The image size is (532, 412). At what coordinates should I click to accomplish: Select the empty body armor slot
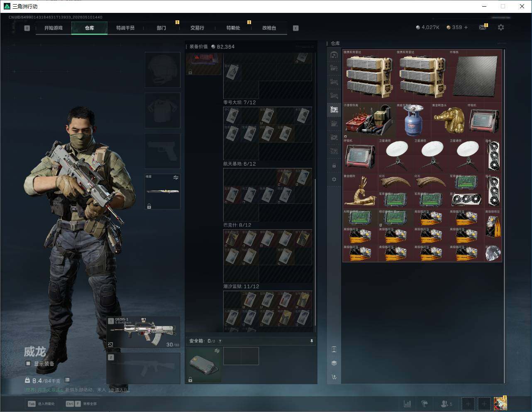pos(162,110)
